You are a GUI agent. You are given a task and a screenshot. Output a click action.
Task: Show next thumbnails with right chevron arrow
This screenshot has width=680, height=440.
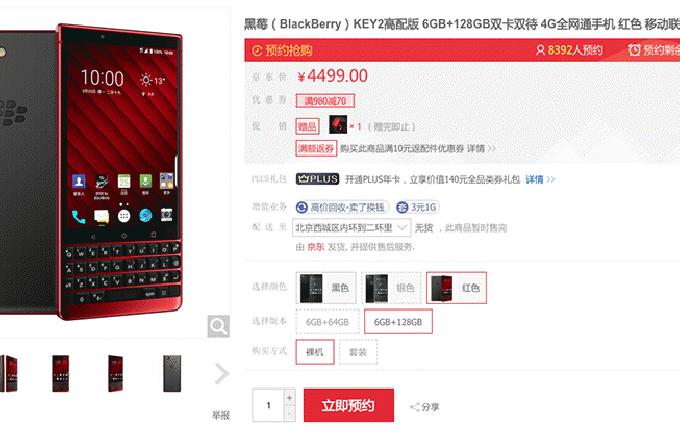pyautogui.click(x=222, y=373)
